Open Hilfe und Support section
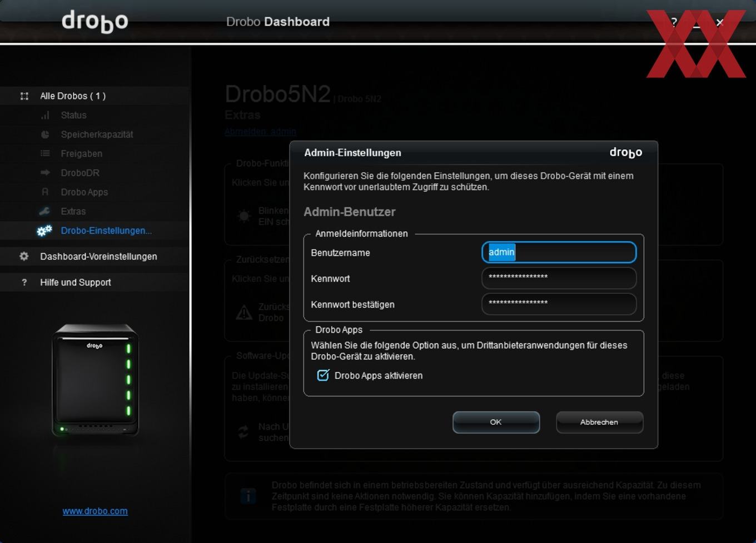The width and height of the screenshot is (756, 543). pyautogui.click(x=76, y=282)
